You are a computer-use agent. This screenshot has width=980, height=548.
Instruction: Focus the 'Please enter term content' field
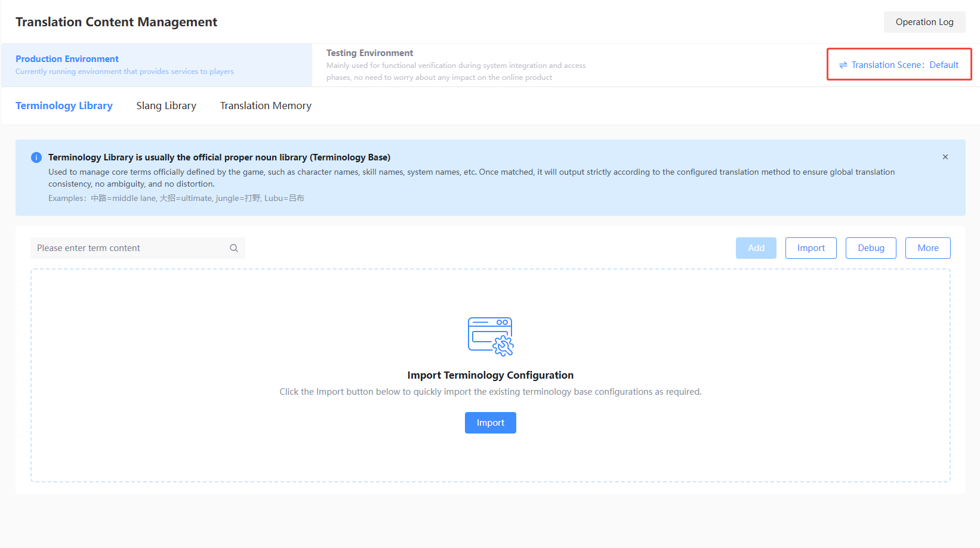(x=138, y=248)
